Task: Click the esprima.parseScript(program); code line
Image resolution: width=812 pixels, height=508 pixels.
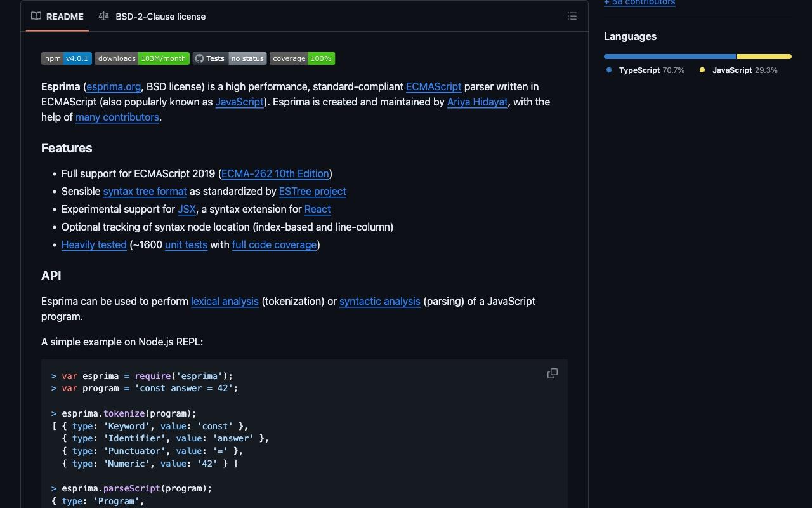Action: [x=131, y=488]
